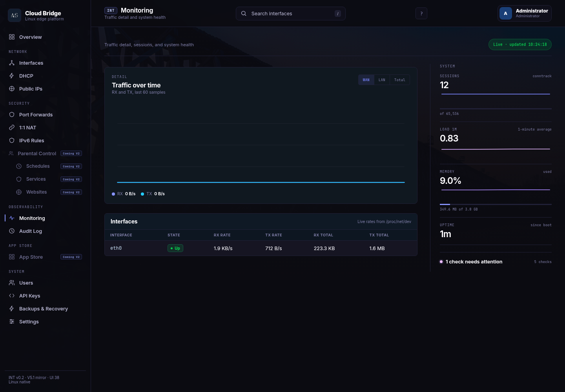The image size is (565, 392).
Task: Click the Schedules clock icon
Action: click(19, 166)
